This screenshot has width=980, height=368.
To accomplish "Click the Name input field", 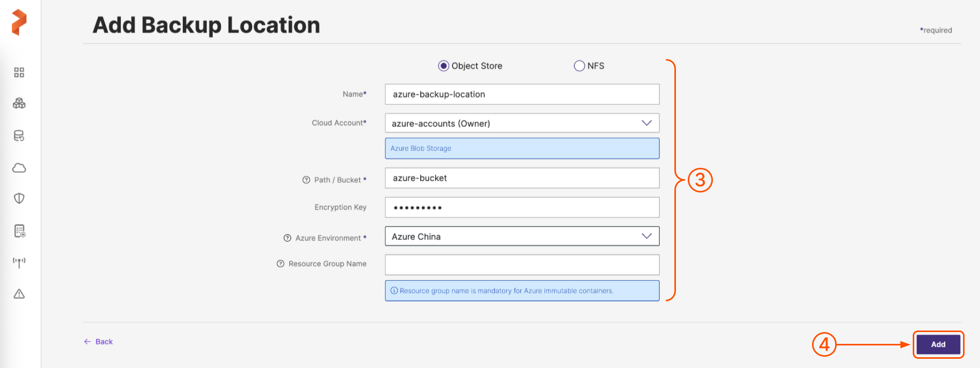I will [522, 94].
